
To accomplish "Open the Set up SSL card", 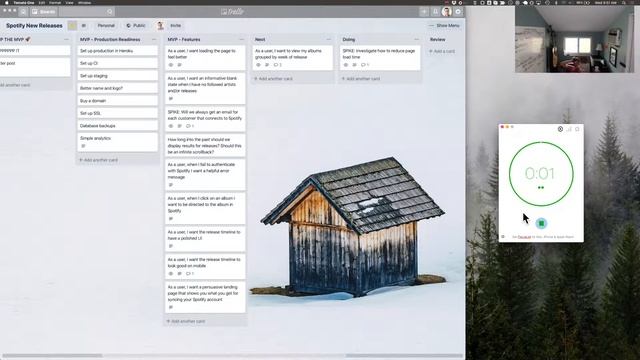I will pyautogui.click(x=118, y=113).
